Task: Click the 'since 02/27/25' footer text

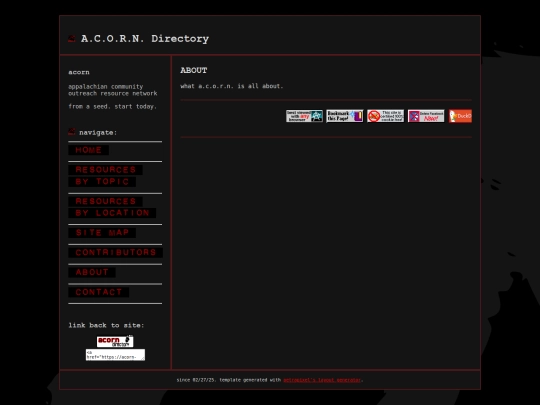Action: click(197, 380)
